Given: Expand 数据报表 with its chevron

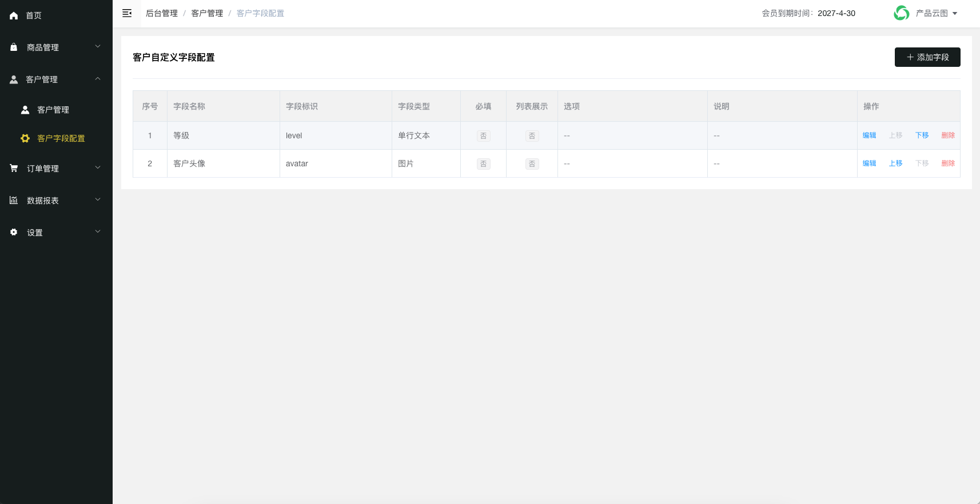Looking at the screenshot, I should tap(98, 200).
